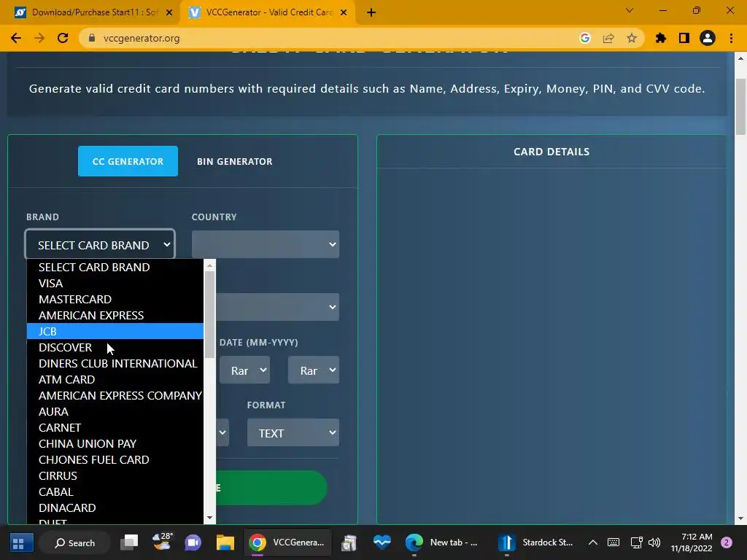Open the partially hidden dropdown left of FORMAT

222,432
